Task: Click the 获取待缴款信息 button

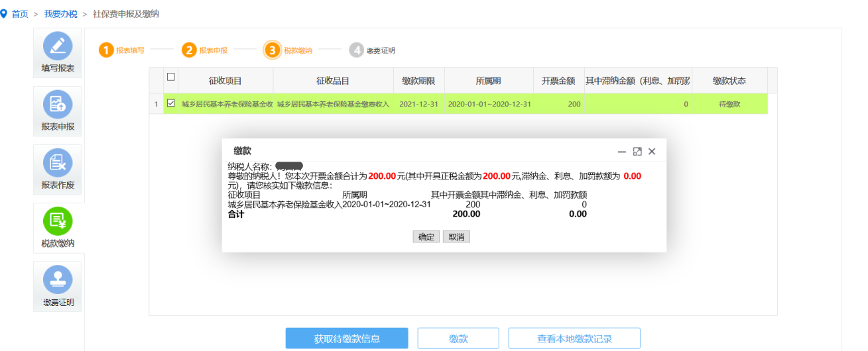Action: [347, 338]
